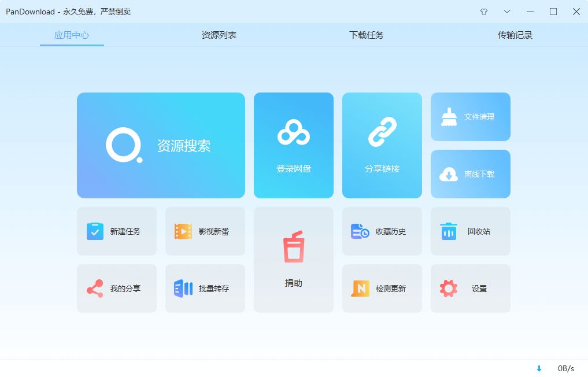Open 批量转存 batch transfer icon

pos(183,289)
